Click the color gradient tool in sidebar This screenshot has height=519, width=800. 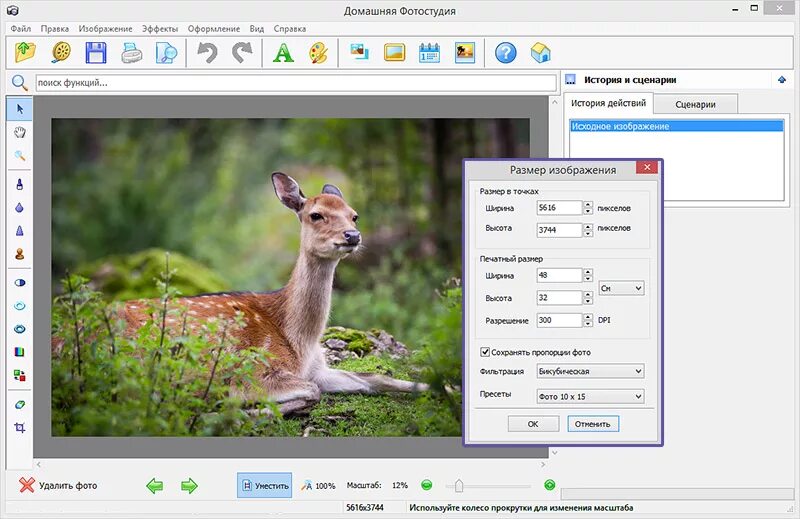point(20,352)
